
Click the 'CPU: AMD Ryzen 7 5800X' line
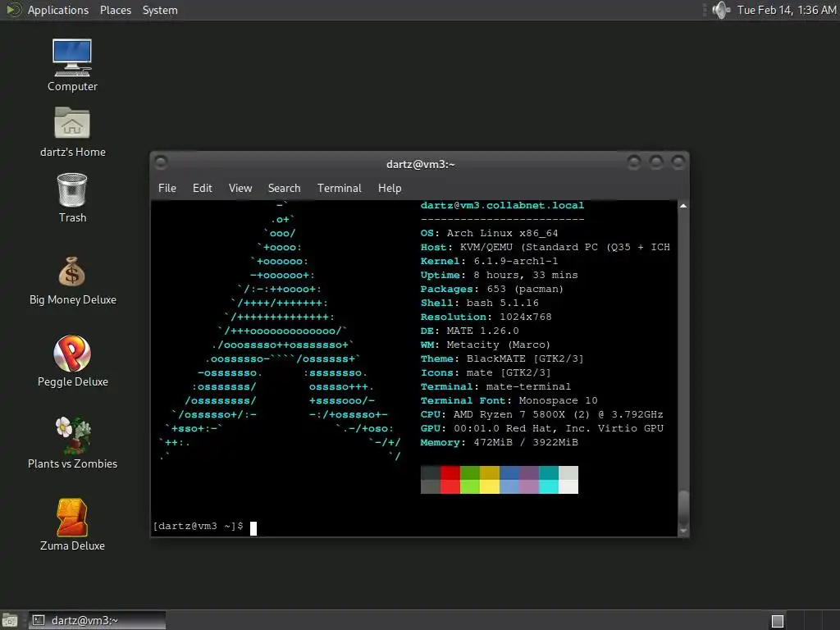(541, 414)
